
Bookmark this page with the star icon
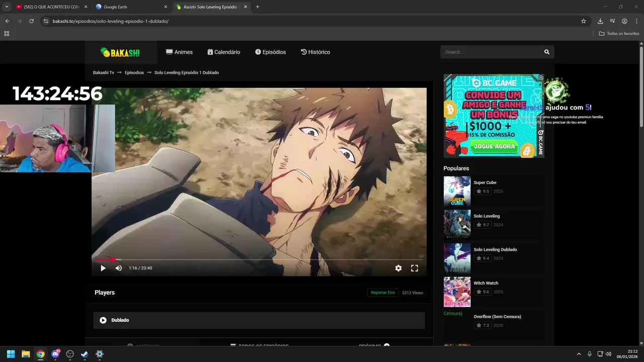(x=584, y=21)
